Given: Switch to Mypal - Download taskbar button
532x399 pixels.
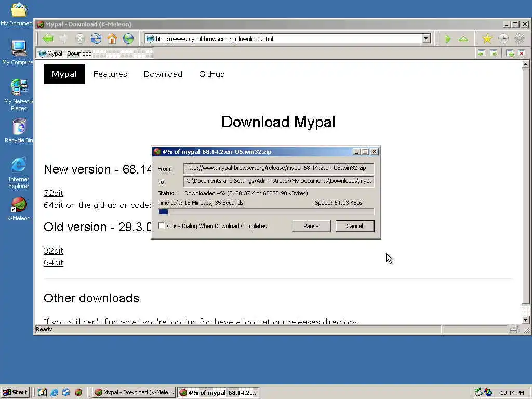Looking at the screenshot, I should [x=134, y=392].
